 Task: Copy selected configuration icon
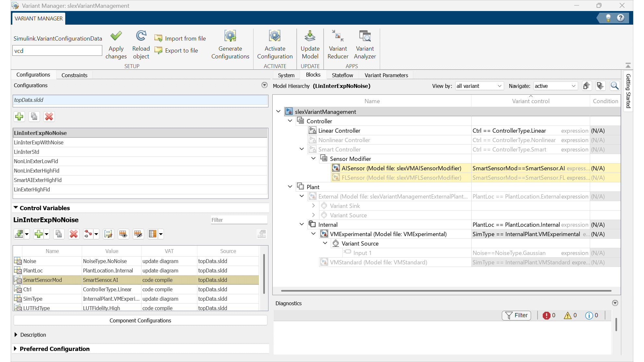pos(34,116)
